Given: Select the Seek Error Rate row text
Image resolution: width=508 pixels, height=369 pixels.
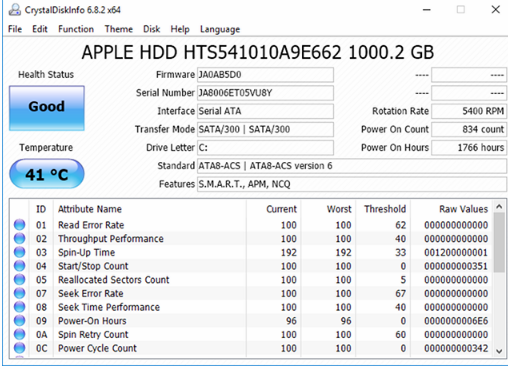Looking at the screenshot, I should click(x=91, y=293).
